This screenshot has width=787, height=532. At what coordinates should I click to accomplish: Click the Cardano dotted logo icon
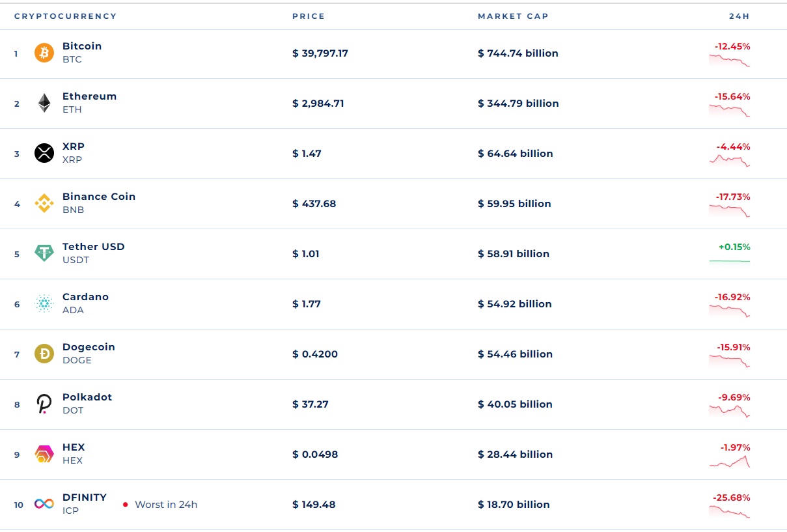coord(44,304)
